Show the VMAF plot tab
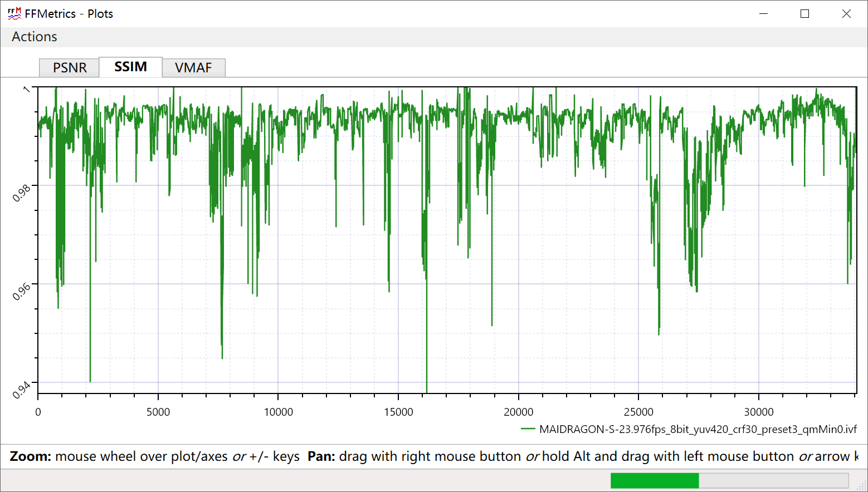The height and width of the screenshot is (492, 868). pyautogui.click(x=193, y=68)
